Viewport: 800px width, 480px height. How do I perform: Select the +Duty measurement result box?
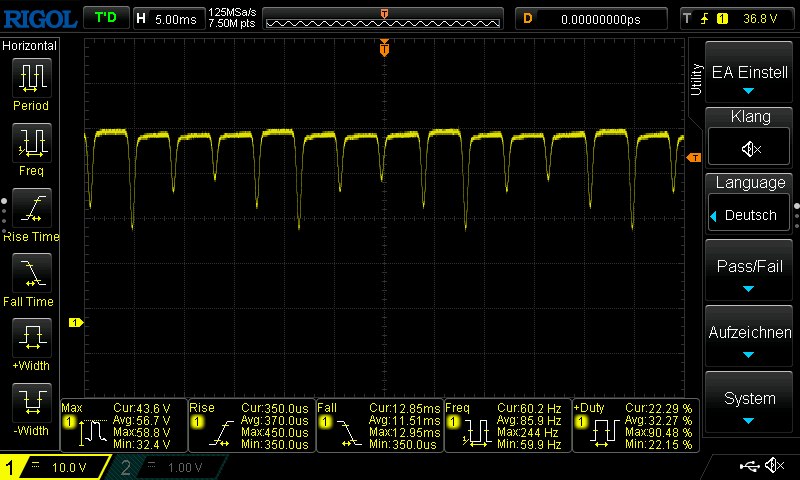click(634, 426)
